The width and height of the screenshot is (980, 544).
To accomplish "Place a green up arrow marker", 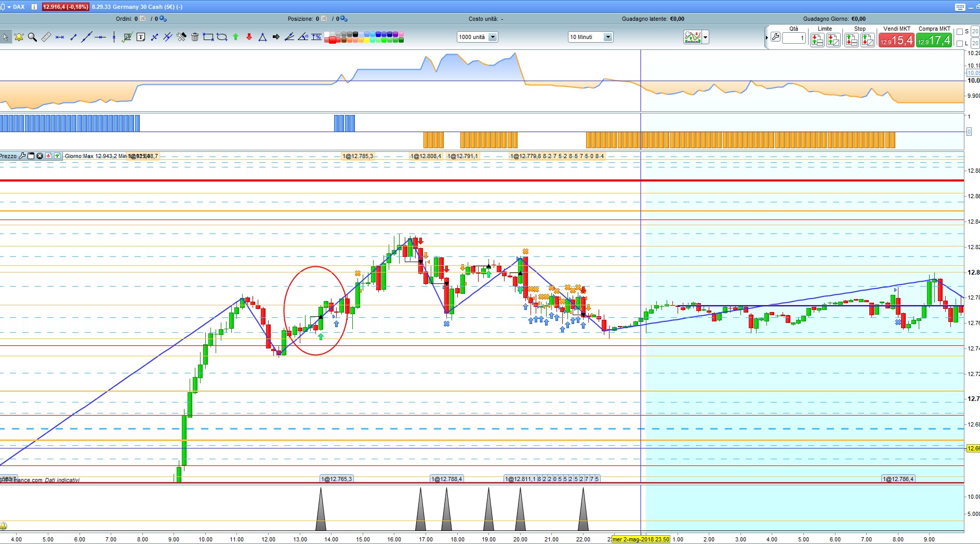I will (x=235, y=37).
